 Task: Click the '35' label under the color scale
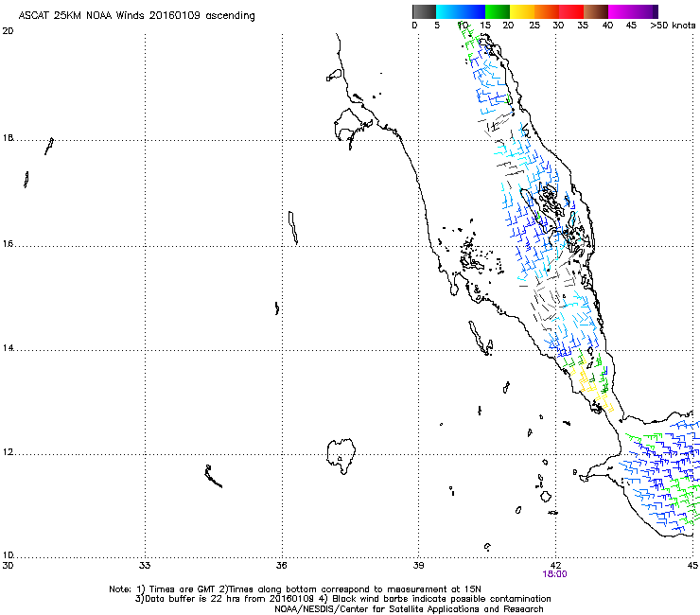[x=583, y=26]
